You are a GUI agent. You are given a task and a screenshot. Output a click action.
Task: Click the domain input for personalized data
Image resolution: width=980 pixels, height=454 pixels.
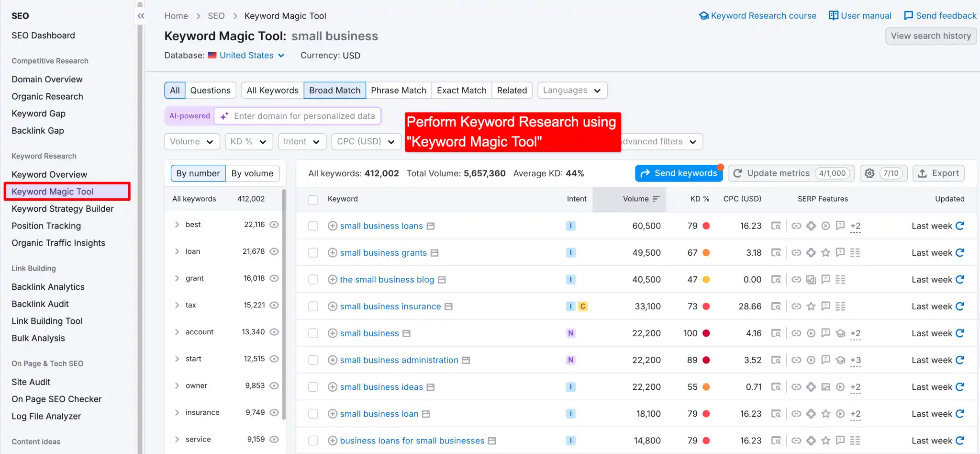tap(298, 116)
